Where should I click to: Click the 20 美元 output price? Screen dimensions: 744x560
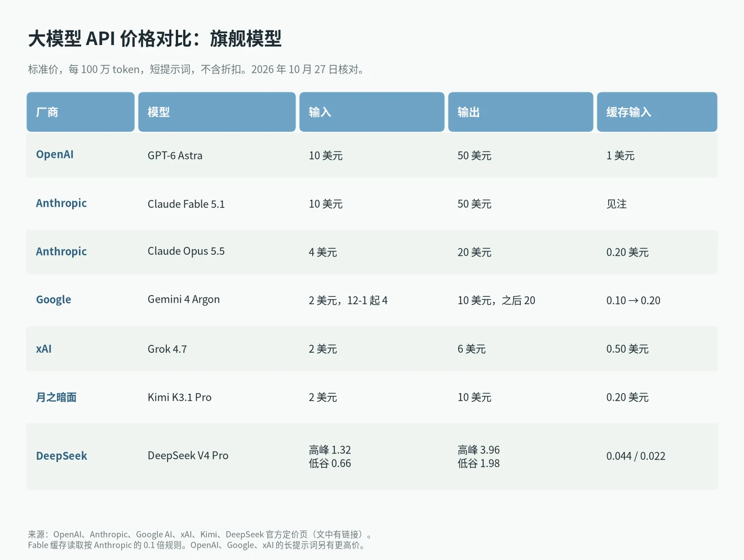coord(474,252)
